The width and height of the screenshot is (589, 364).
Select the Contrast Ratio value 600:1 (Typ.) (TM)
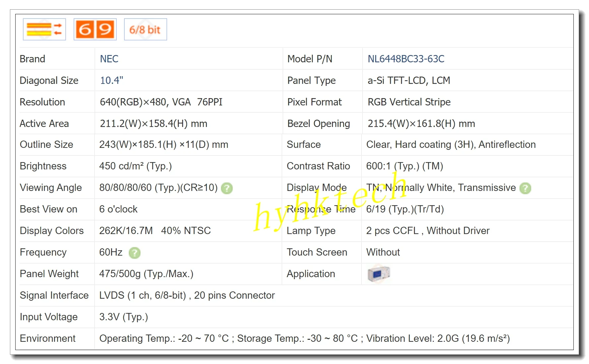[x=405, y=166]
